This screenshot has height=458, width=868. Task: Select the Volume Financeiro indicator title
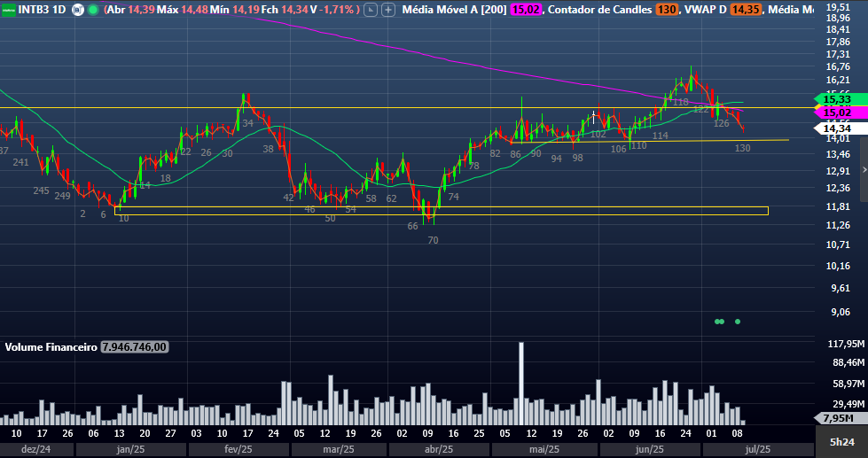51,347
